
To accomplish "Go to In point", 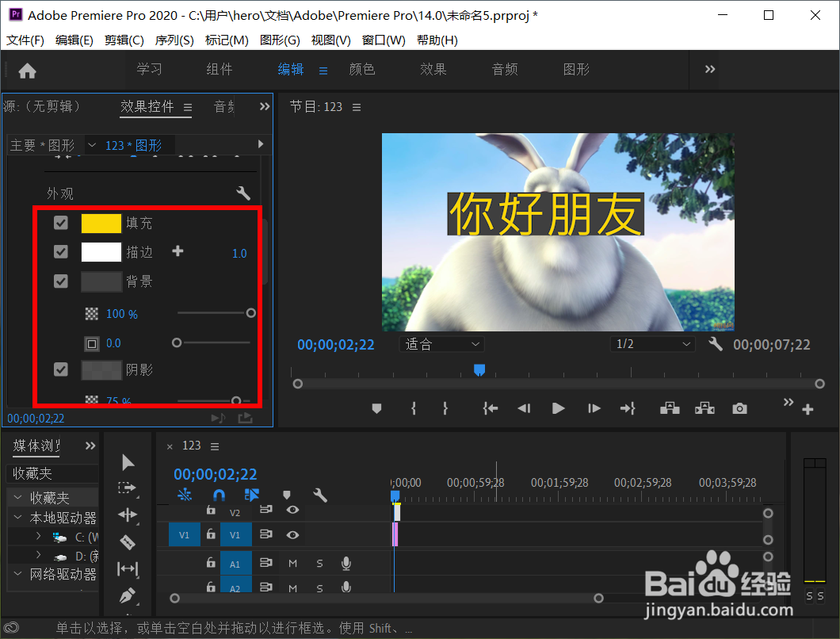I will coord(491,408).
